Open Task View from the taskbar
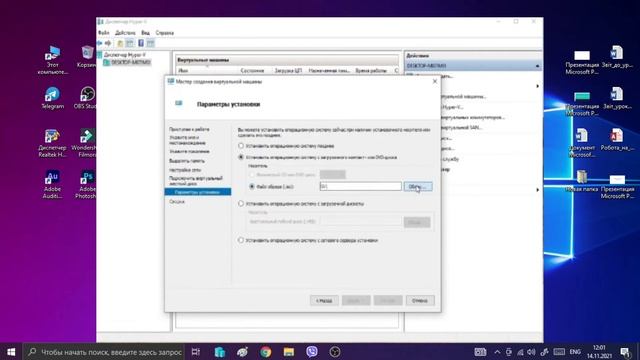 (196, 351)
